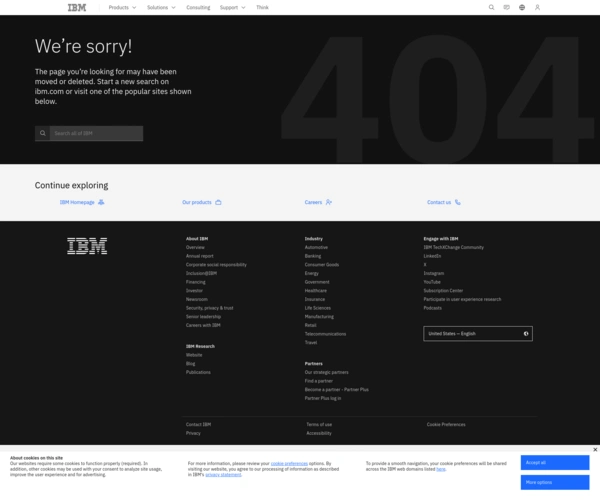Viewport: 600px width, 500px height.
Task: Open the Consulting menu item
Action: [x=198, y=7]
